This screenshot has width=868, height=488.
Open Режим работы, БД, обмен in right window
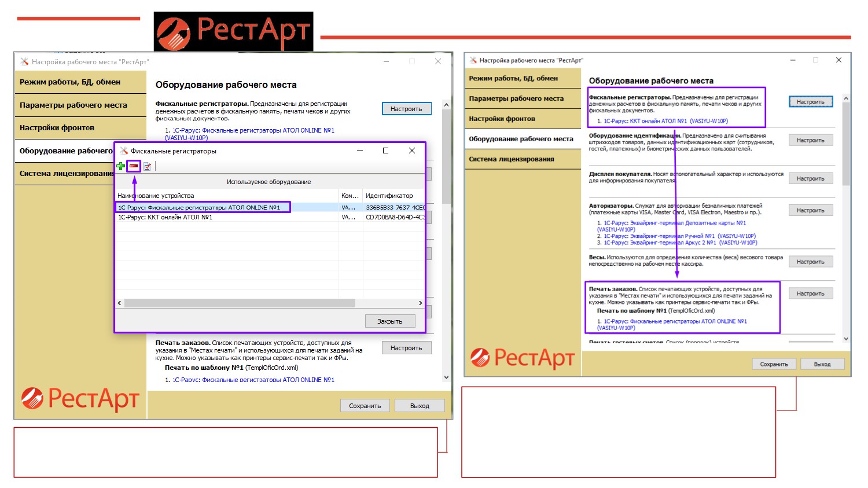[x=523, y=79]
